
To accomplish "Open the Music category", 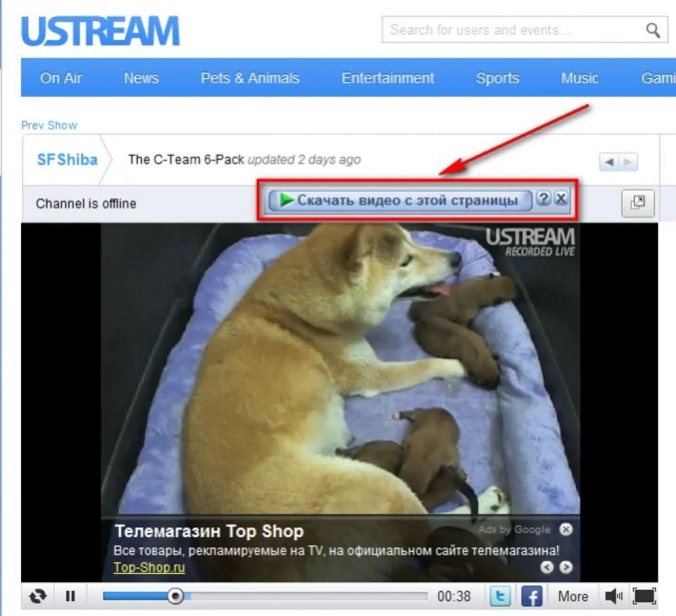I will tap(579, 78).
